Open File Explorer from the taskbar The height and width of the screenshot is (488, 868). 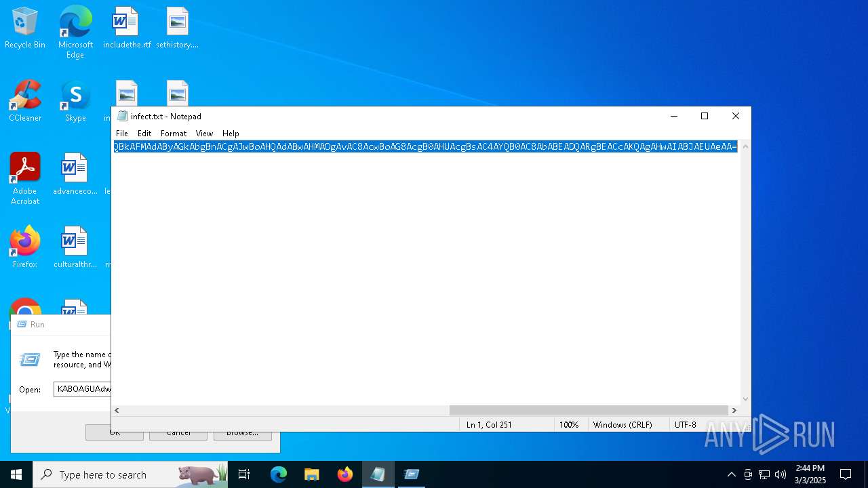[312, 474]
